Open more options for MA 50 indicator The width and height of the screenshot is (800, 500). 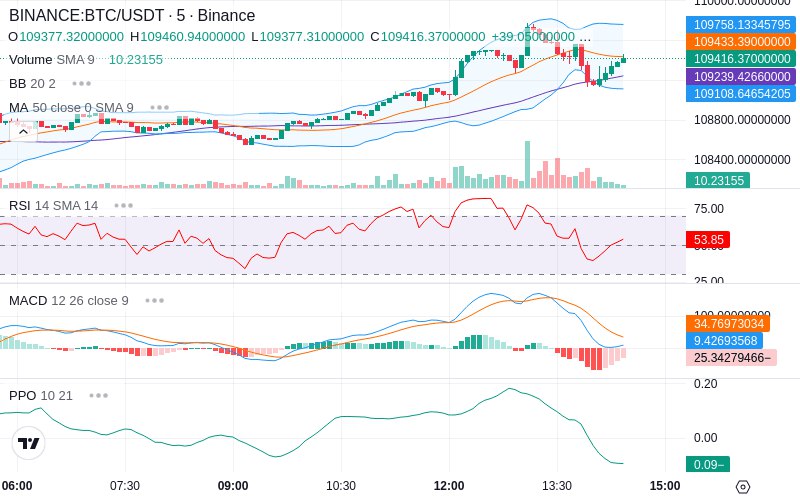point(160,108)
